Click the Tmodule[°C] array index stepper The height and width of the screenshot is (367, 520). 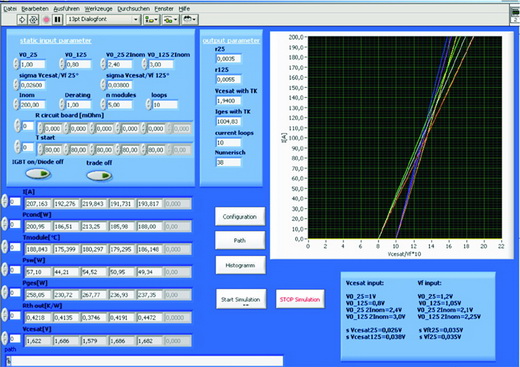pos(5,247)
